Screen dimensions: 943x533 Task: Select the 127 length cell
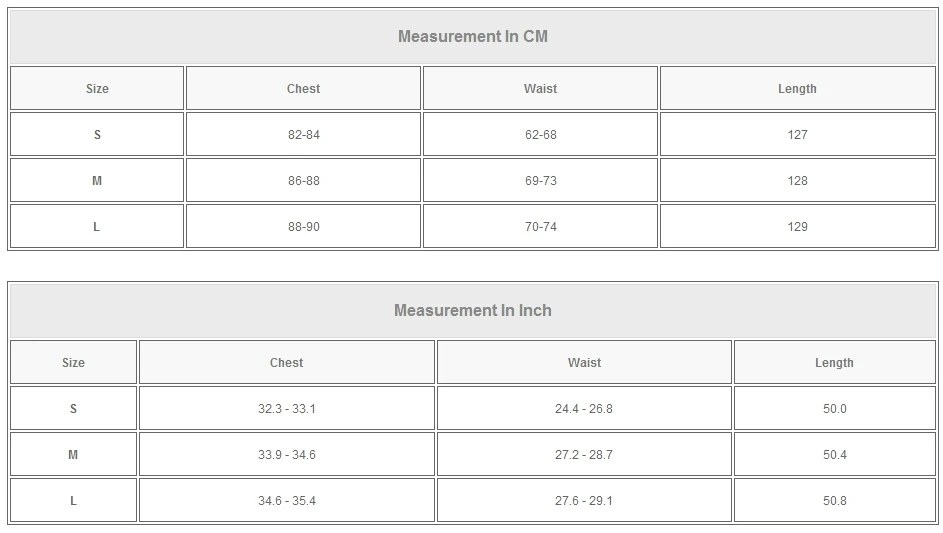tap(797, 135)
